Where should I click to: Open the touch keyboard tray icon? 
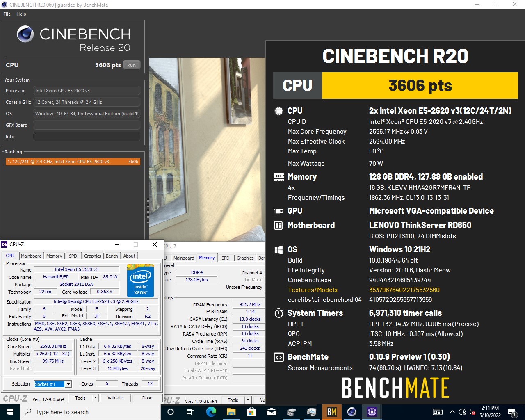click(438, 412)
